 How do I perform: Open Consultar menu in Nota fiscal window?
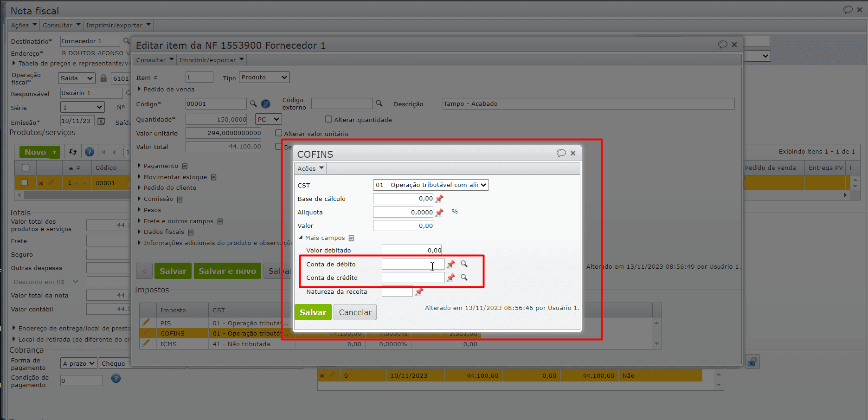(x=62, y=25)
